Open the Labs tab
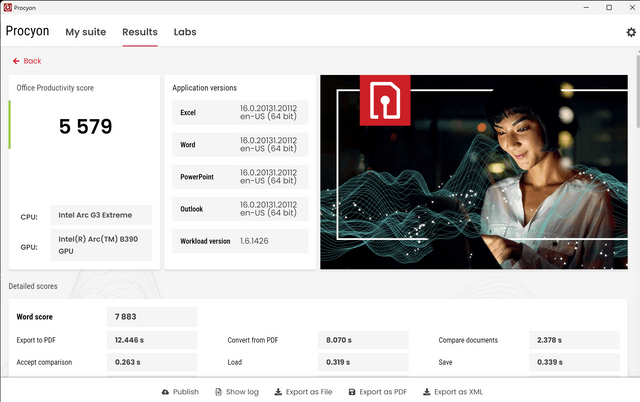The image size is (640, 402). tap(185, 32)
